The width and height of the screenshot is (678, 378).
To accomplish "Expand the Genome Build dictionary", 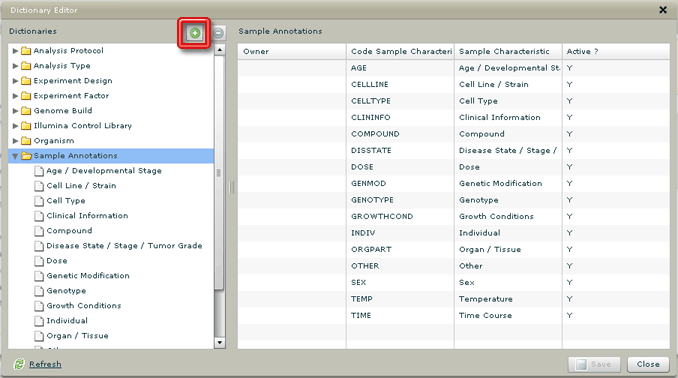I will pos(15,111).
